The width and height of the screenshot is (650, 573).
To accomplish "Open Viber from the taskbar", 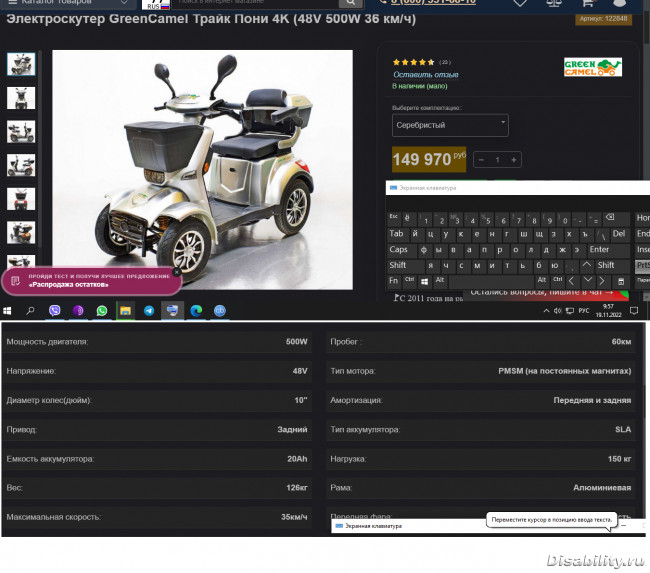I will [x=54, y=311].
